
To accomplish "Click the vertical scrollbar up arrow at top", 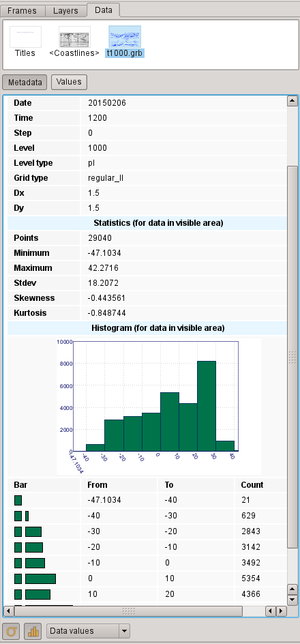I will 292,101.
